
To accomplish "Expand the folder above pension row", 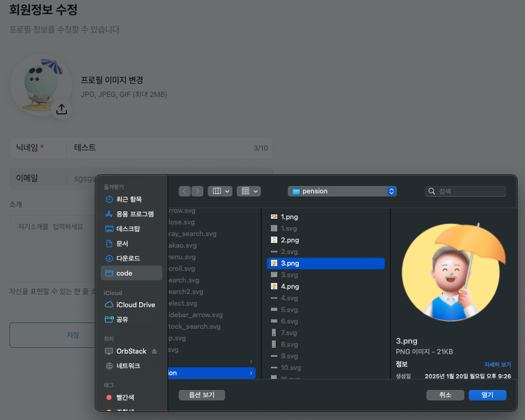I will click(x=251, y=362).
